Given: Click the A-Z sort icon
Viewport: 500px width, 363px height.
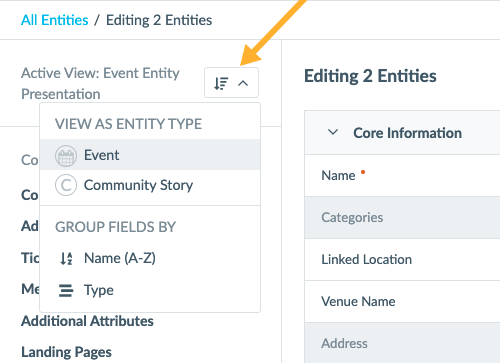Looking at the screenshot, I should pos(66,258).
